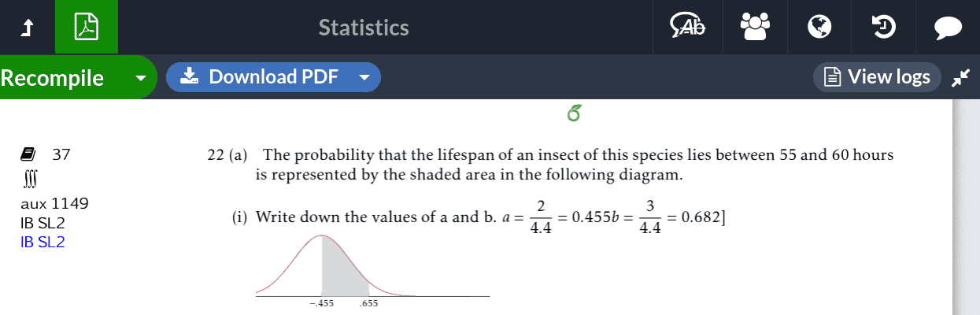
Task: Open the Review track-changes icon
Action: (x=686, y=27)
